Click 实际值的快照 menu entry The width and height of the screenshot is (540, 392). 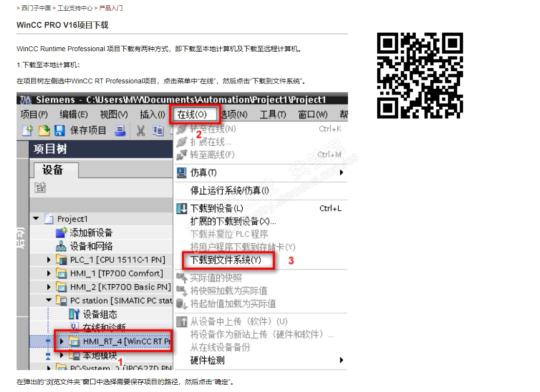[216, 278]
